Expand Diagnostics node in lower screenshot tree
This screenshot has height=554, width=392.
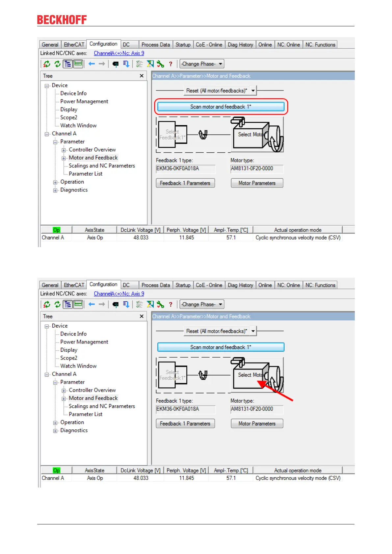pyautogui.click(x=55, y=431)
